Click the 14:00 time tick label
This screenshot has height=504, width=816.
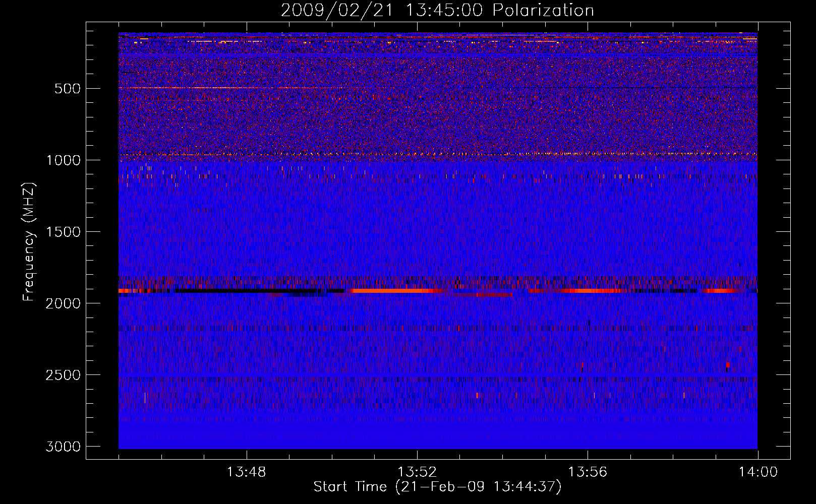coord(758,472)
